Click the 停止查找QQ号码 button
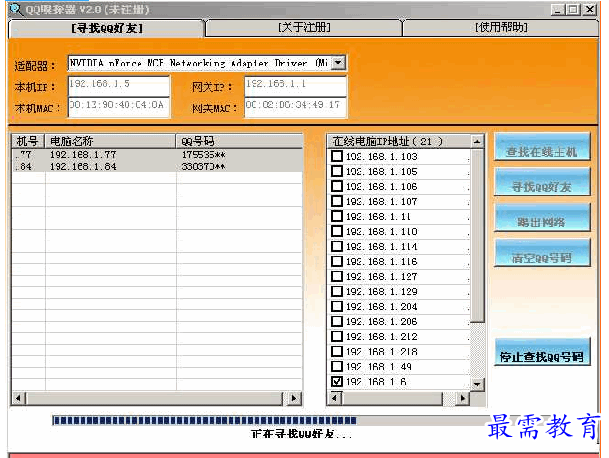This screenshot has width=609, height=458. pos(542,352)
